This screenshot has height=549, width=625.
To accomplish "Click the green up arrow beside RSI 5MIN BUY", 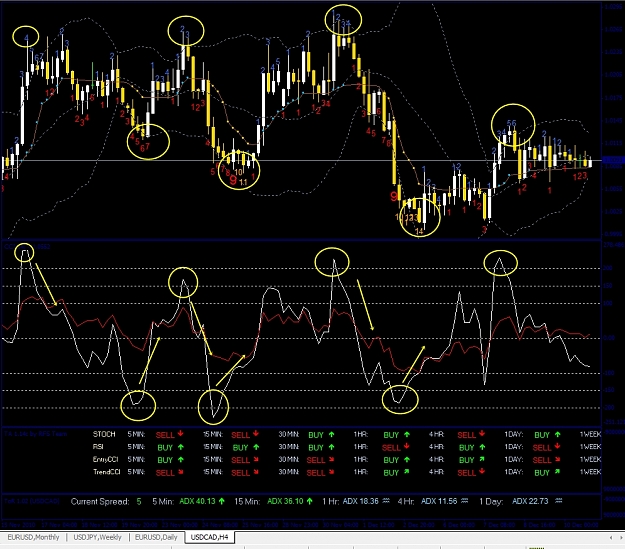I will point(181,447).
